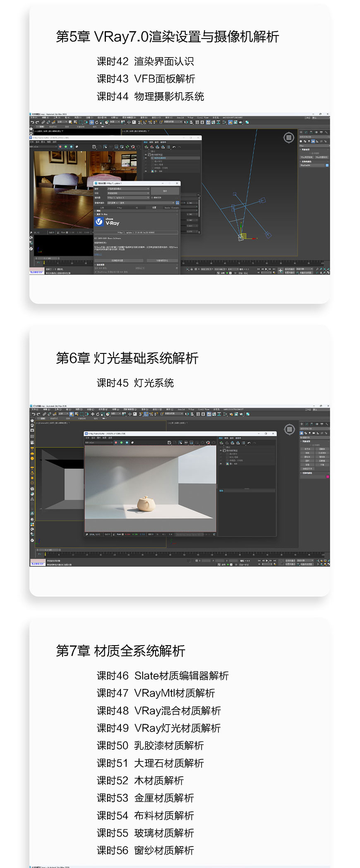The width and height of the screenshot is (360, 868).
Task: Click the save image icon in teapot frame buffer
Action: [169, 443]
